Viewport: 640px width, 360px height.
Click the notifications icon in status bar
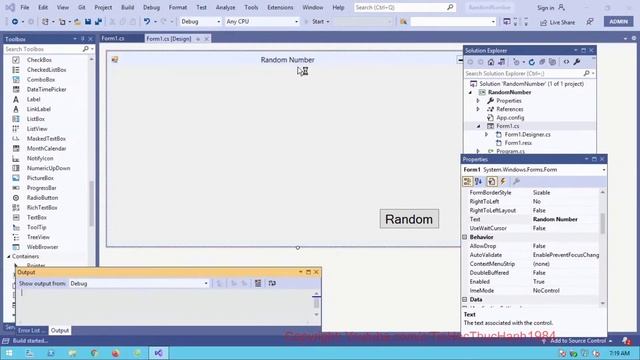pos(626,341)
